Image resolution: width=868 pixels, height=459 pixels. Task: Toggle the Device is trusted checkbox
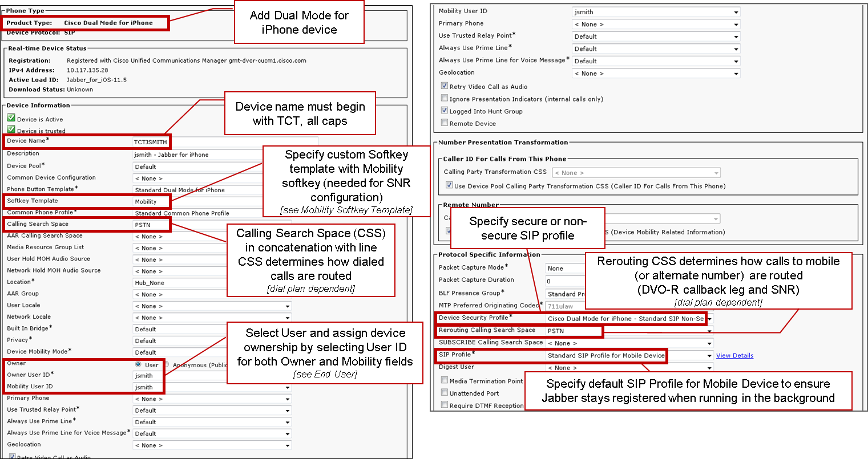coord(11,129)
